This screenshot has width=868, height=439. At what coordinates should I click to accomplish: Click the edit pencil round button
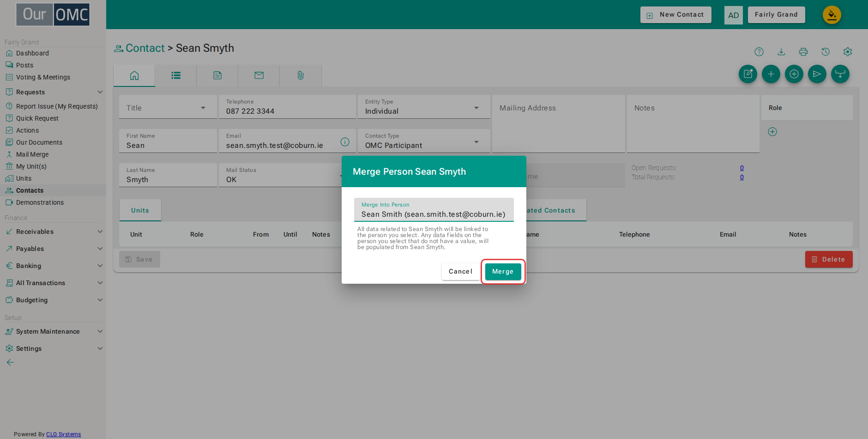[x=748, y=74]
